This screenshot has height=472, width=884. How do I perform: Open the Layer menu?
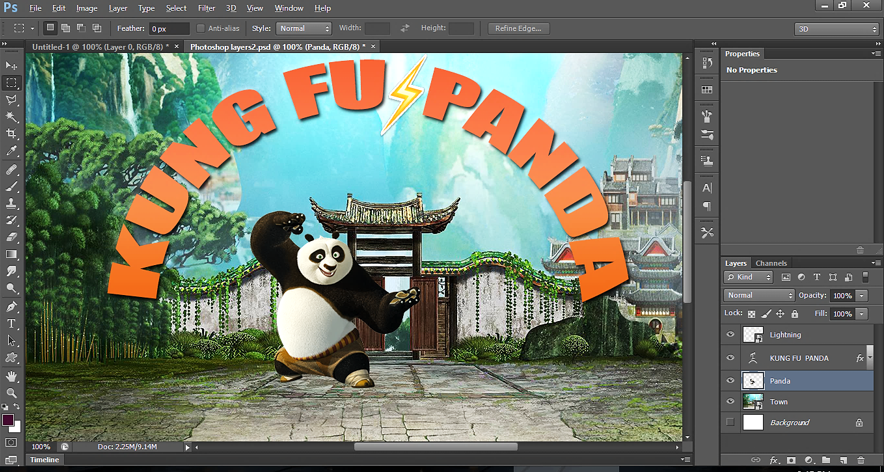(x=118, y=8)
